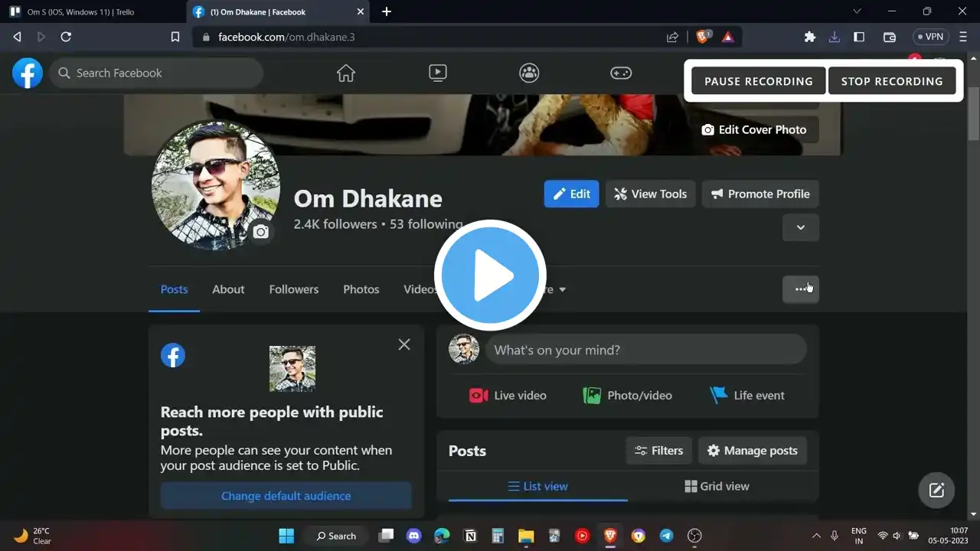Click the Brave Rewards triangle icon
The height and width of the screenshot is (551, 980).
727,37
